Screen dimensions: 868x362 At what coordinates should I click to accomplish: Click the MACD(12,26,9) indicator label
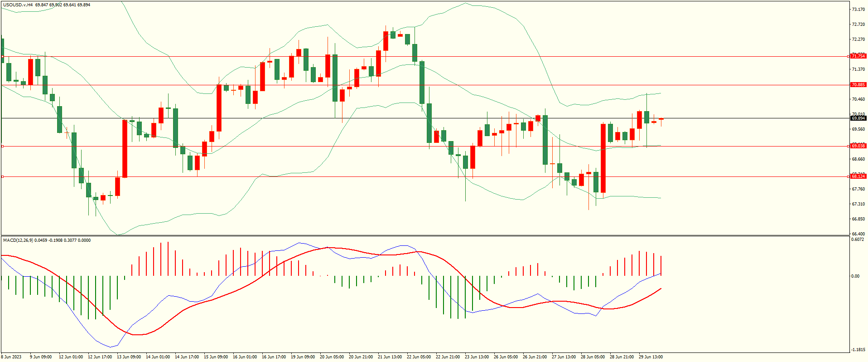pyautogui.click(x=18, y=240)
